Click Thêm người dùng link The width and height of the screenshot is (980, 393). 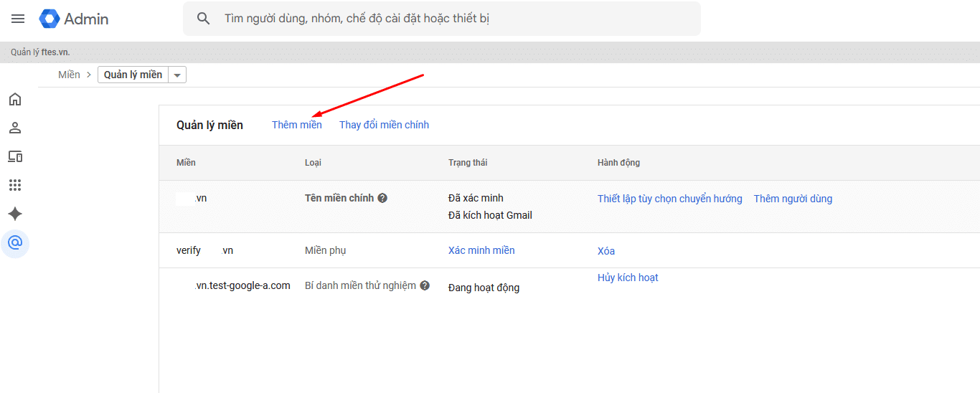793,199
